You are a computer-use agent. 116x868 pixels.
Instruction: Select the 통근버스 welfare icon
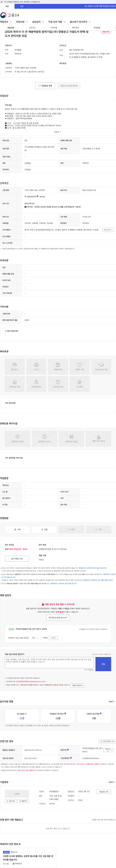pyautogui.click(x=15, y=367)
